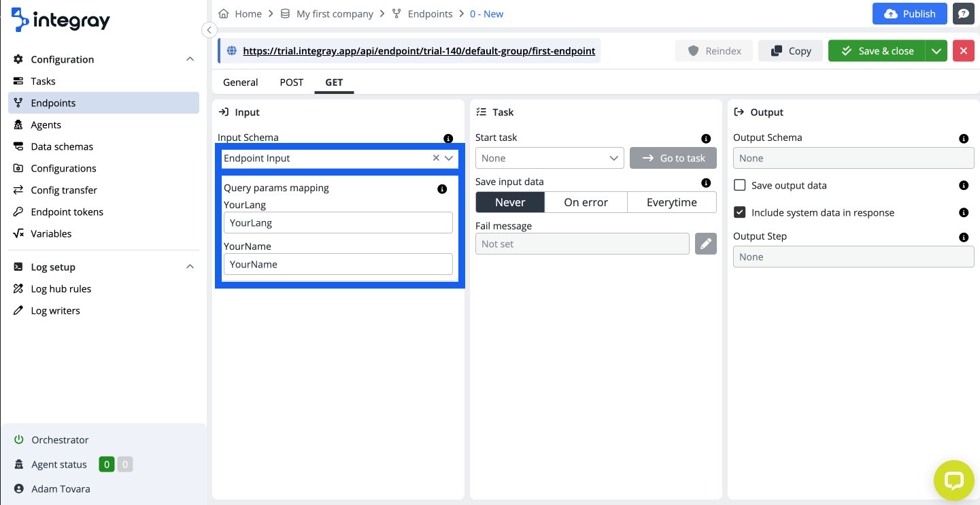Image resolution: width=980 pixels, height=505 pixels.
Task: Select Everytime for Save input data
Action: click(x=671, y=202)
